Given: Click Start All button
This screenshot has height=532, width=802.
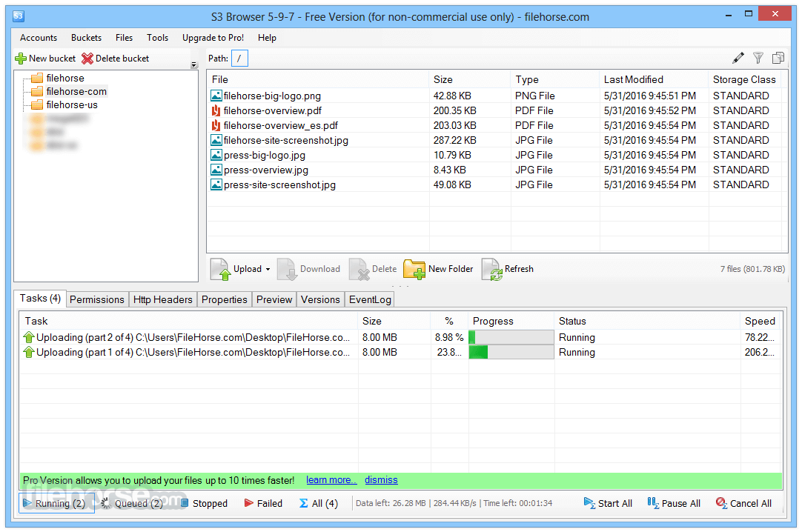Looking at the screenshot, I should click(x=608, y=503).
